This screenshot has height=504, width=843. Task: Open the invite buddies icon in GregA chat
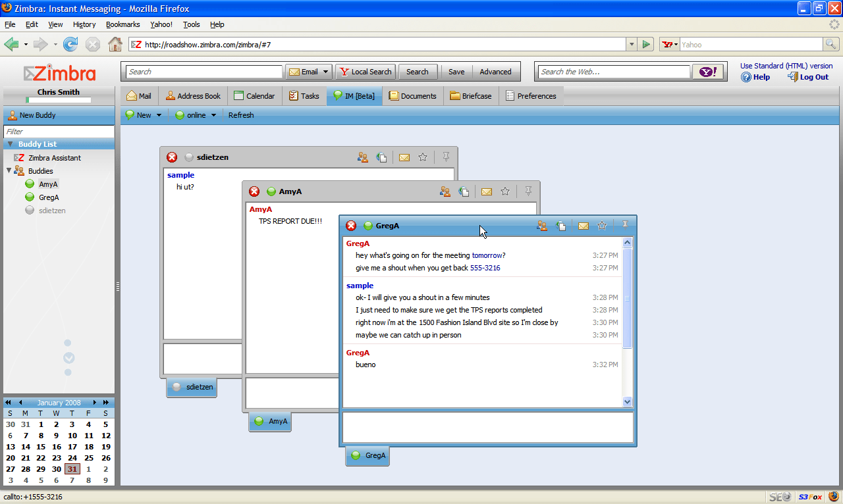pos(541,226)
